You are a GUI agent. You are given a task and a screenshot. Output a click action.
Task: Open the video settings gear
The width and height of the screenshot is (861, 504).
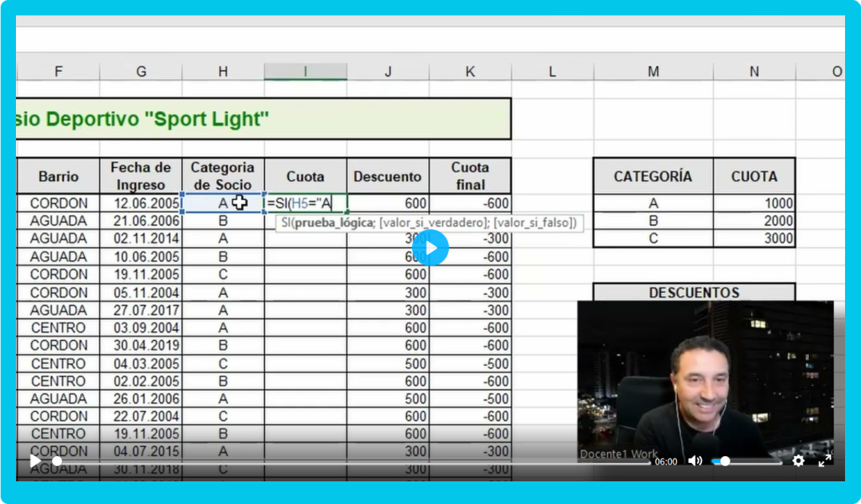pyautogui.click(x=798, y=460)
